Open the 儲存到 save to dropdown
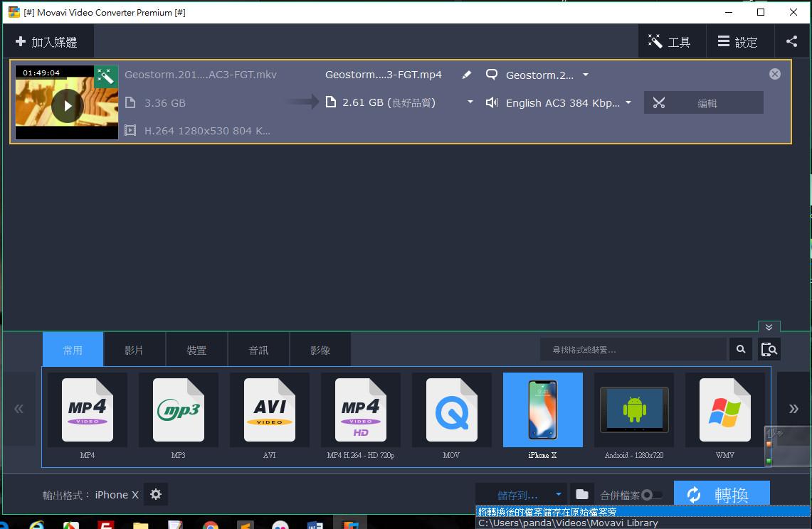 521,495
